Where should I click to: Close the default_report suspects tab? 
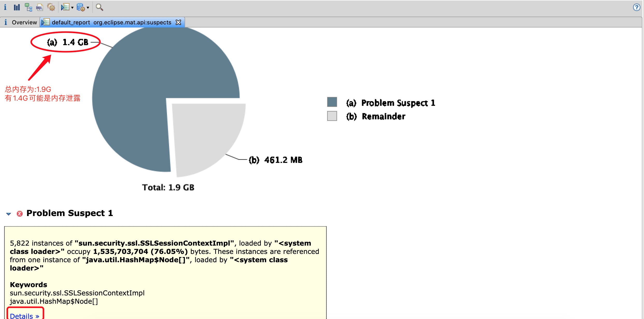[x=178, y=22]
